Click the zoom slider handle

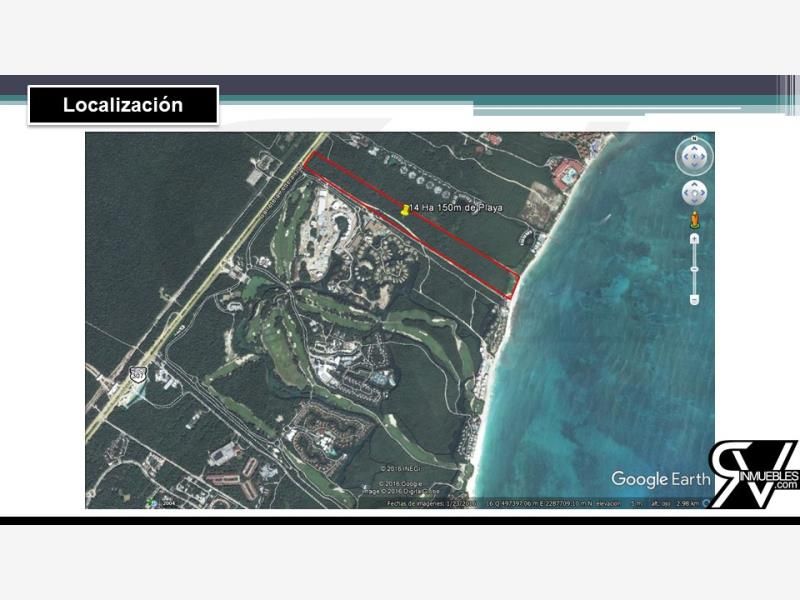694,269
